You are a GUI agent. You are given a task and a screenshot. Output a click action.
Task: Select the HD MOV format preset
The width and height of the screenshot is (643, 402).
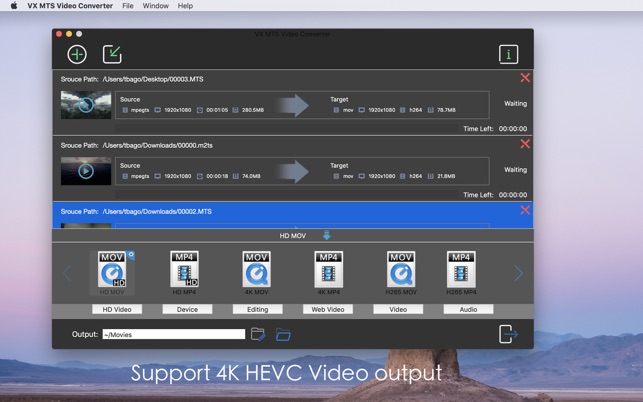coord(112,273)
